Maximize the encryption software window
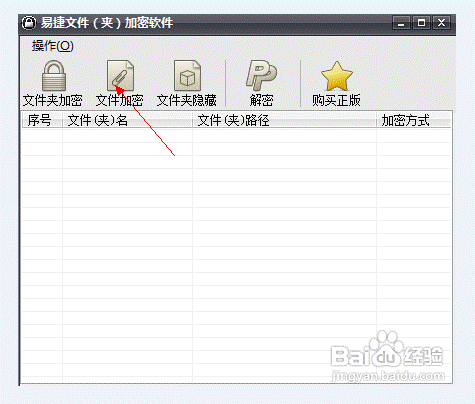 (x=421, y=23)
